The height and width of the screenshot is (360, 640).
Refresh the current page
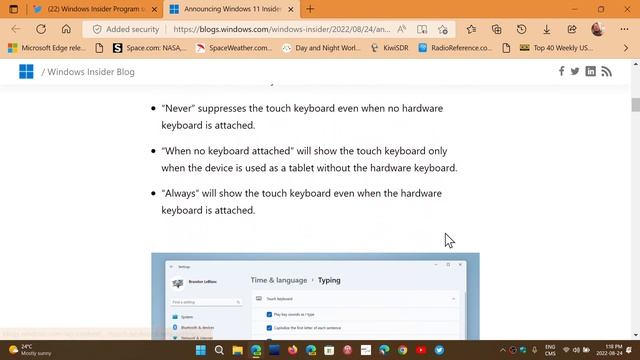tap(41, 29)
